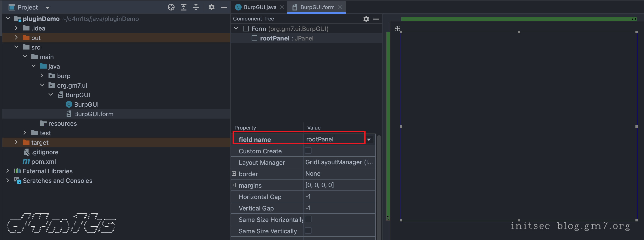Open the field name dropdown arrow
The height and width of the screenshot is (240, 644).
[x=369, y=140]
